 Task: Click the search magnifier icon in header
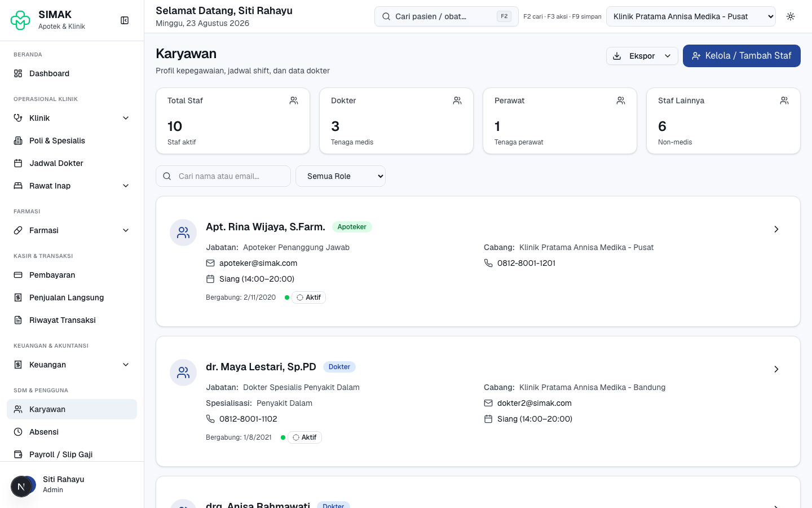click(x=386, y=16)
